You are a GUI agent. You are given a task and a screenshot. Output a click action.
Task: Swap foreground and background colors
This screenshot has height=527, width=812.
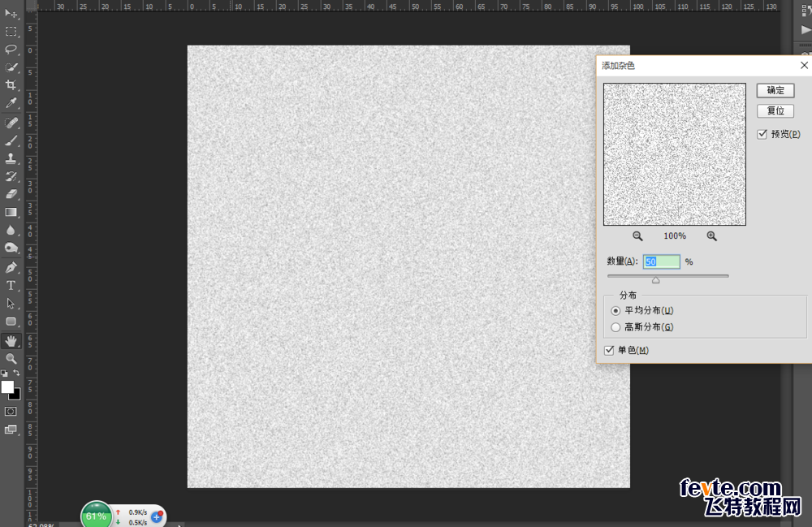tap(16, 373)
